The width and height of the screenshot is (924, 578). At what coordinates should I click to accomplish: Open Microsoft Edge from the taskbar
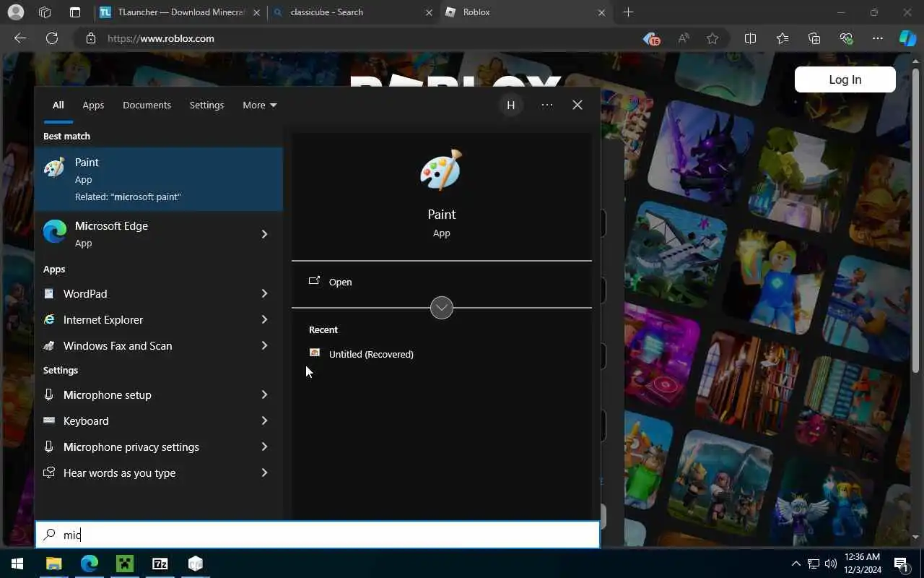click(90, 564)
